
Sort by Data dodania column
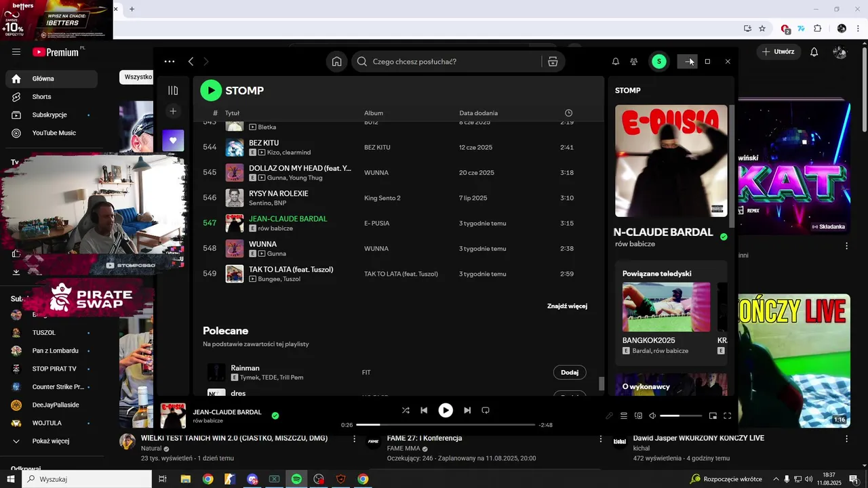coord(478,113)
